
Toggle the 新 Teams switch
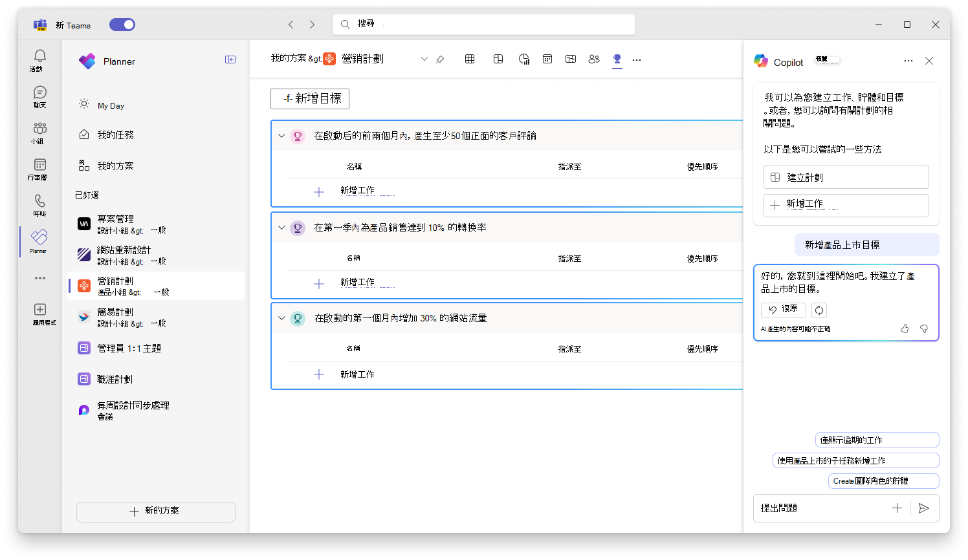122,25
